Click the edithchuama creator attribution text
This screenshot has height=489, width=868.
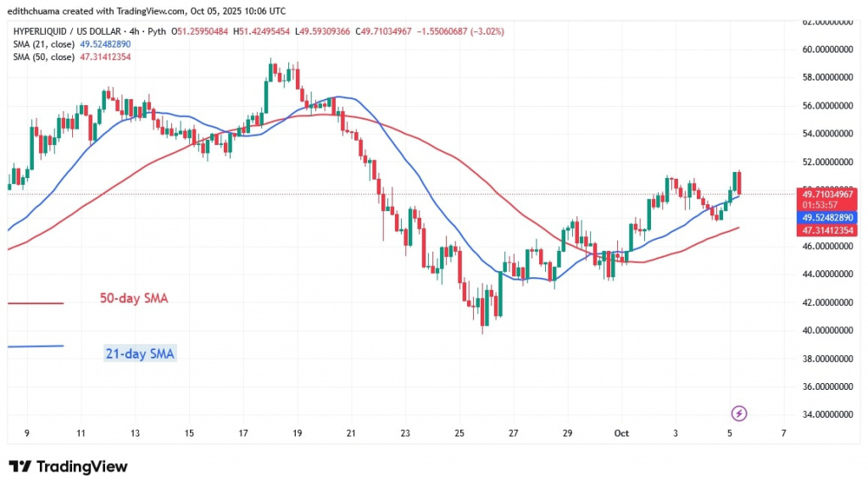pos(35,11)
